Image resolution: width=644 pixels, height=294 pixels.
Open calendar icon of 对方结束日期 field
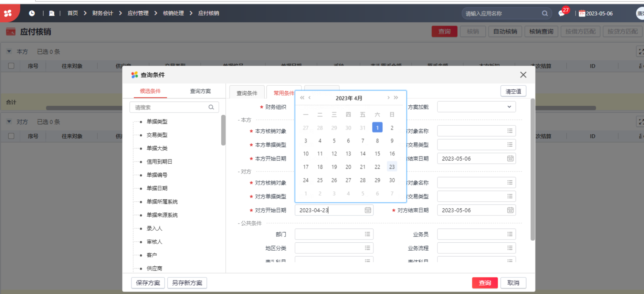click(x=510, y=210)
